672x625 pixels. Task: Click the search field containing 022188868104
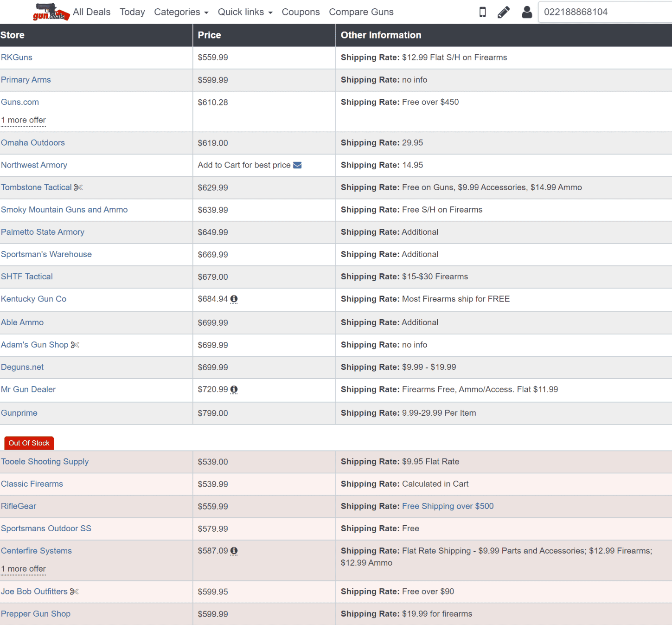pos(605,12)
